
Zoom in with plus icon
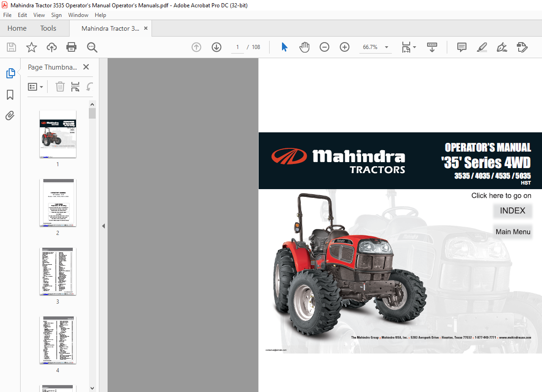pyautogui.click(x=345, y=47)
